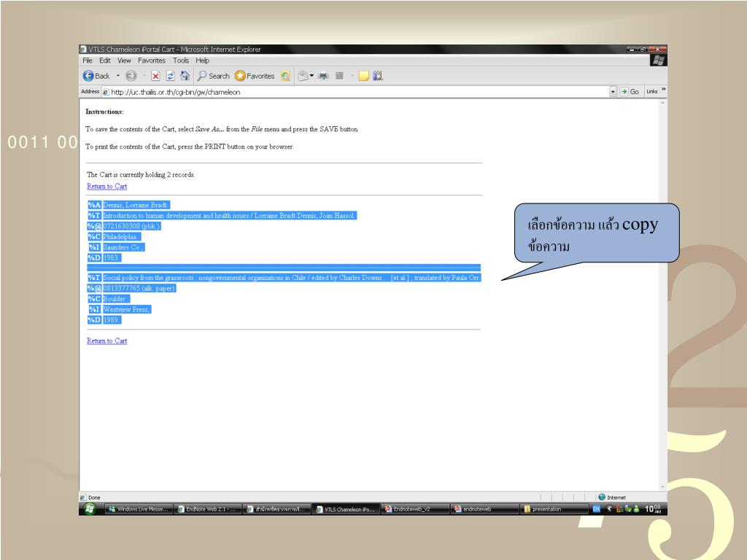The width and height of the screenshot is (747, 560).
Task: Click the Introduction to human development title
Action: tap(229, 216)
